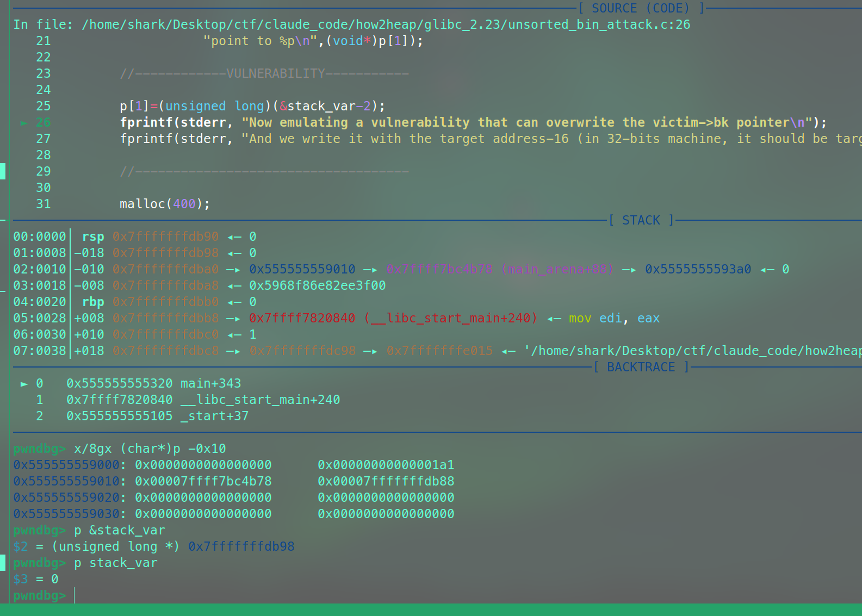Click source line number 21
The image size is (862, 616).
[x=44, y=41]
